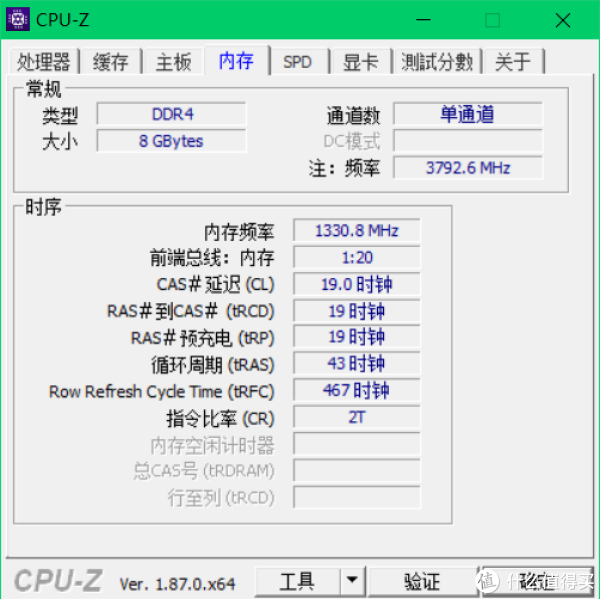Select the 3792.6 MHz frequency value
The image size is (600, 599).
point(468,168)
